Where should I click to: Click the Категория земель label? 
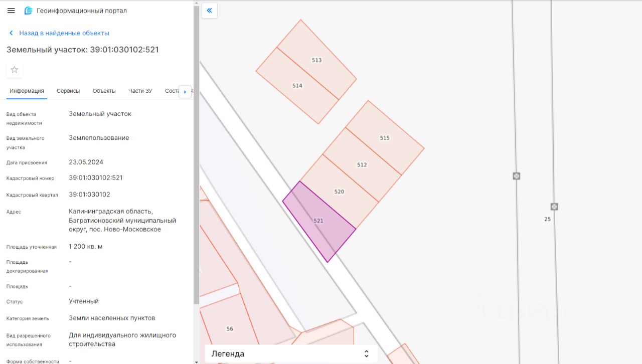click(28, 318)
